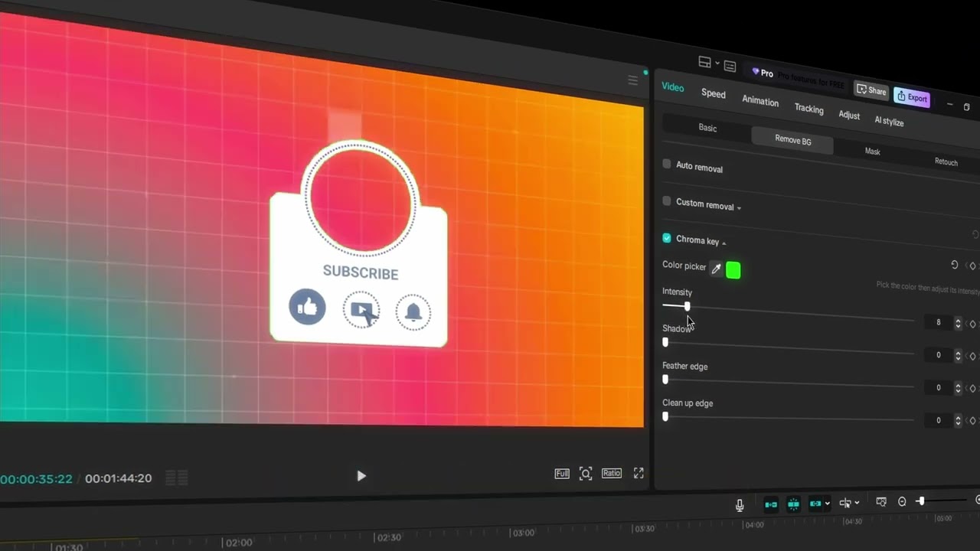
Task: Toggle the linkage icon in timeline toolbar
Action: pyautogui.click(x=815, y=504)
